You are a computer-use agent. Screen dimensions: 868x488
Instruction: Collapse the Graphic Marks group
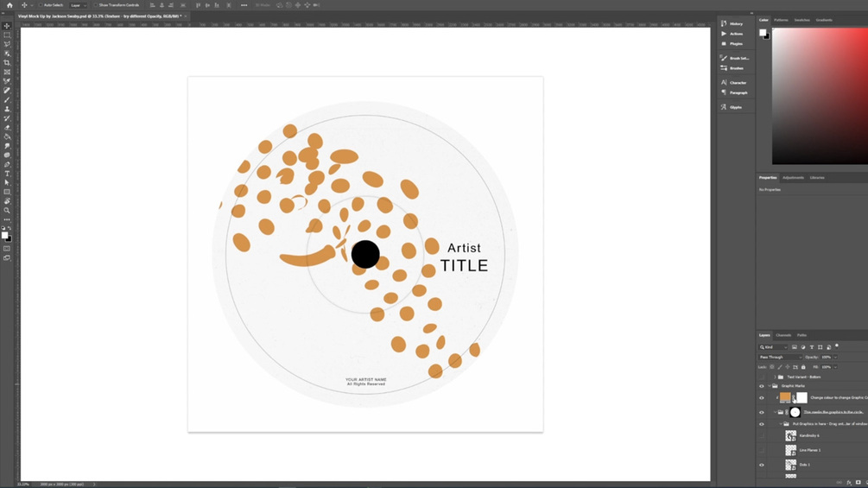tap(769, 386)
